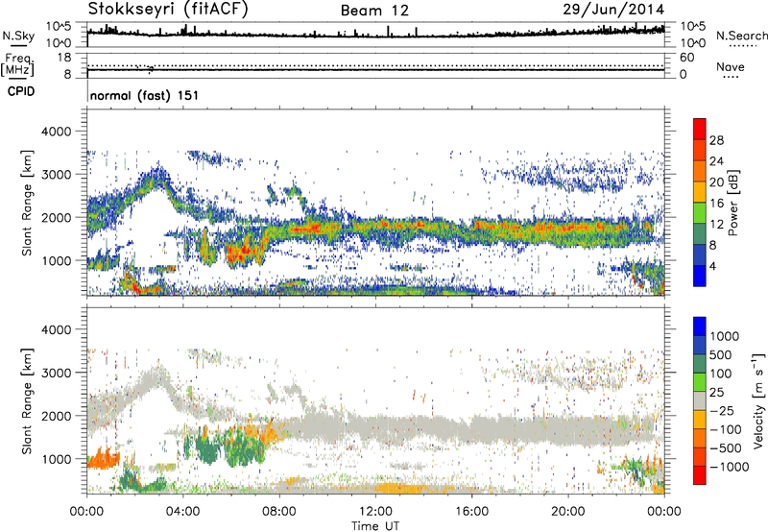Click the date '29/Jun/2014'
Viewport: 768px width, 532px height.
(613, 9)
